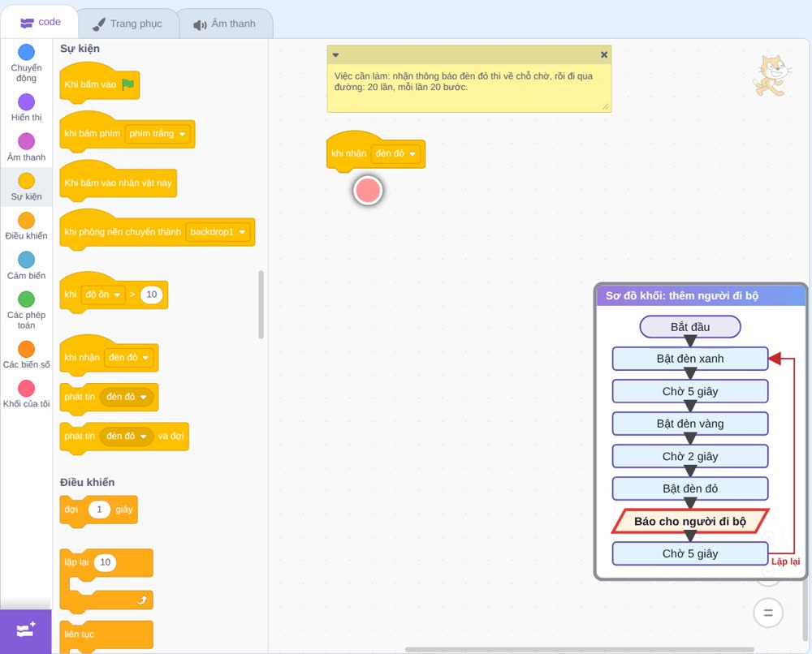
Task: Open the Chuyển động block category
Action: pos(26,63)
